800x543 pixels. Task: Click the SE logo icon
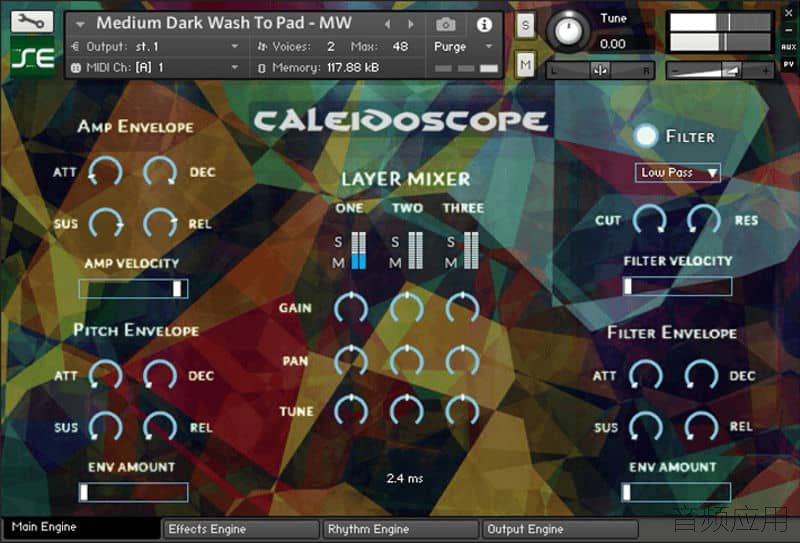pos(33,57)
